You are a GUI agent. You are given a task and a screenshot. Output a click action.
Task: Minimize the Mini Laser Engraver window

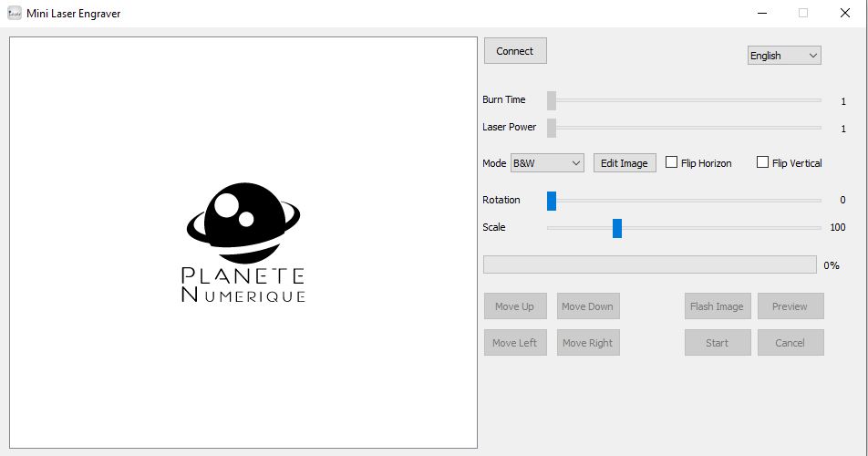[x=762, y=14]
